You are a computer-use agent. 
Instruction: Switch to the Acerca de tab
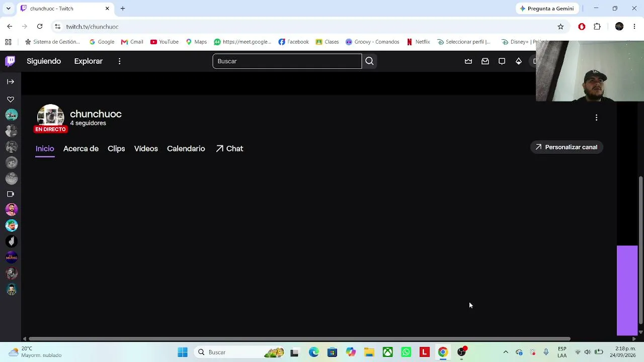(x=81, y=149)
